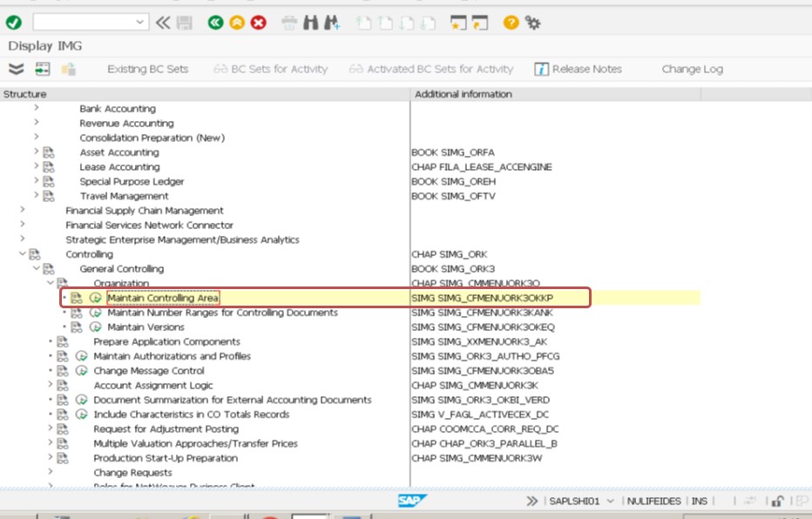Image resolution: width=812 pixels, height=519 pixels.
Task: Expand the Financial Supply Chain Management node
Action: pyautogui.click(x=23, y=210)
